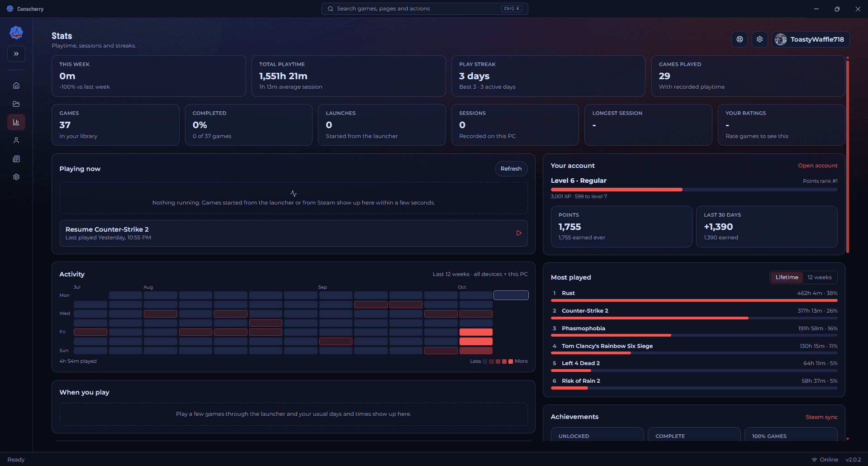Follow the Open account link
868x466 pixels.
818,166
